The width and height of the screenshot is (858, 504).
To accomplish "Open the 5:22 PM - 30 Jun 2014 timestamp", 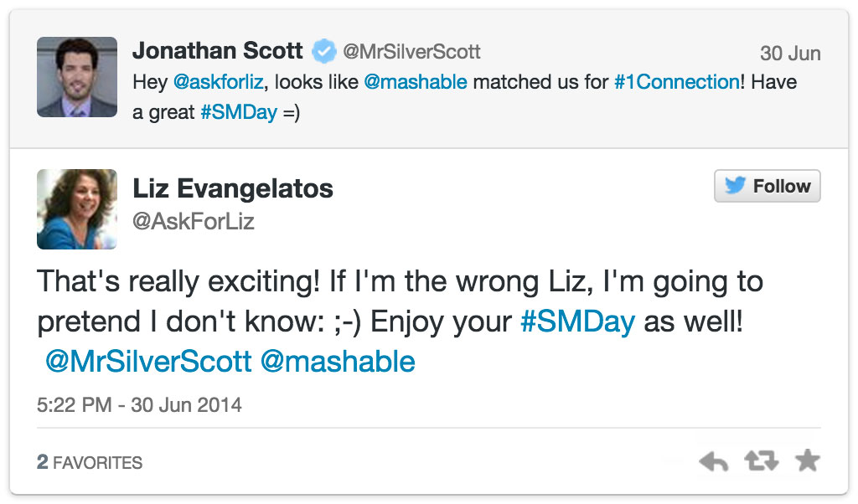I will point(139,405).
